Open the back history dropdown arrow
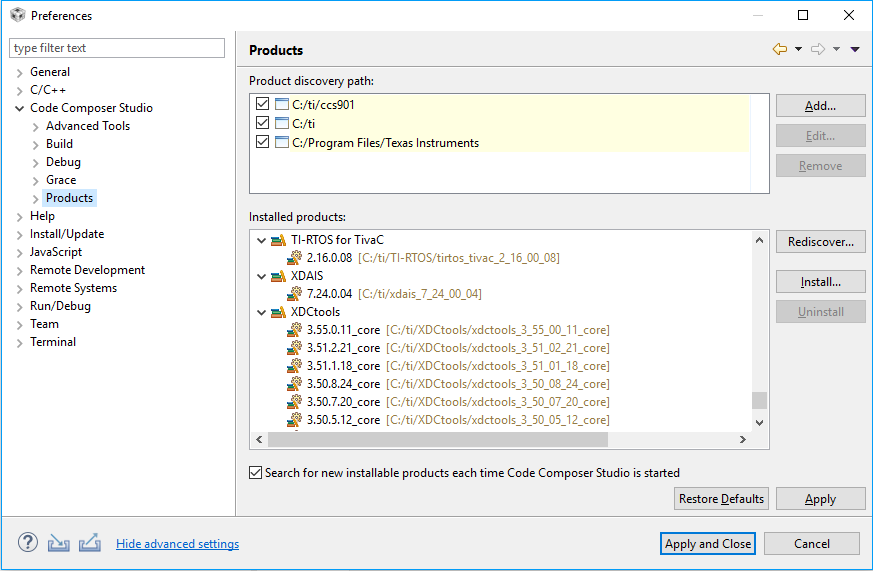The image size is (873, 571). point(798,49)
